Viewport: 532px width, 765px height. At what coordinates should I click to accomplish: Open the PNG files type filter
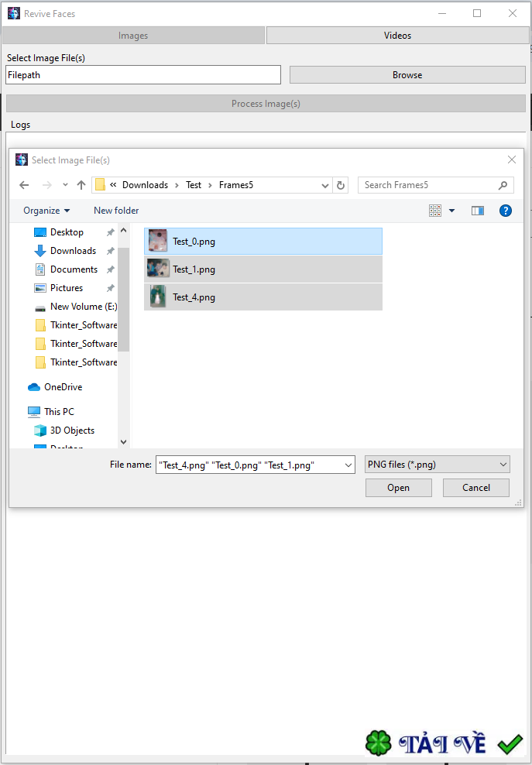point(438,465)
